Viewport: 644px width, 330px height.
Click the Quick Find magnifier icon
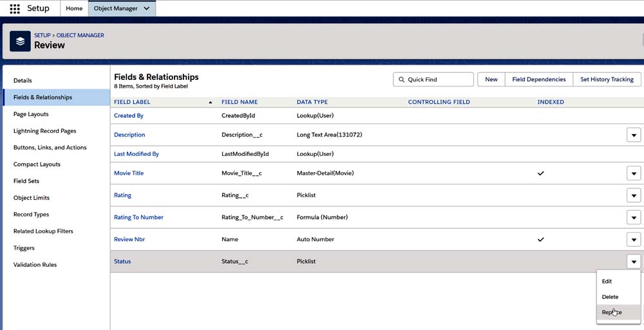click(x=401, y=79)
